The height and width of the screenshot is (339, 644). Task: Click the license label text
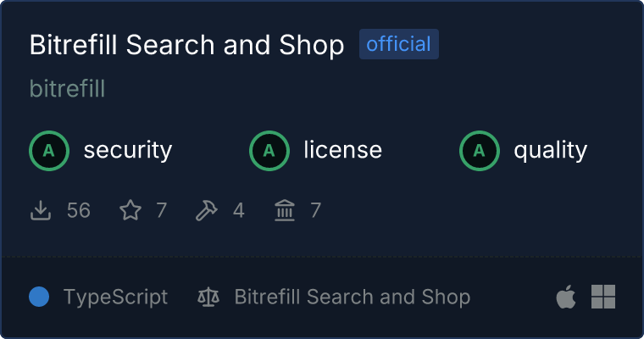pyautogui.click(x=343, y=149)
